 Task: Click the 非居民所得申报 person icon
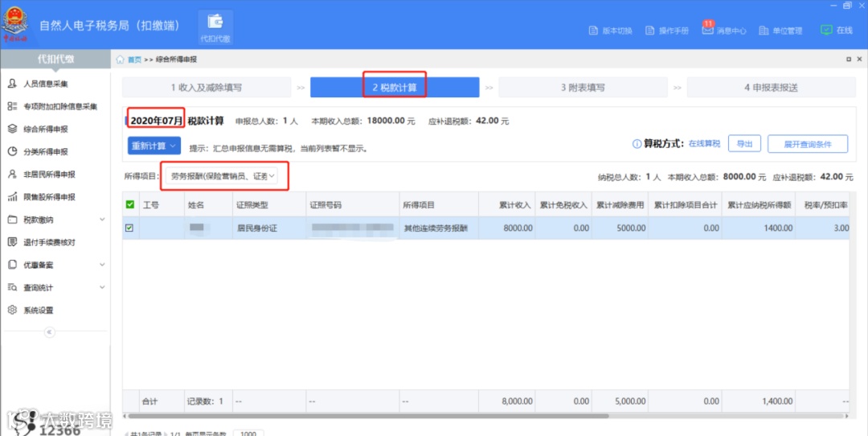tap(12, 174)
